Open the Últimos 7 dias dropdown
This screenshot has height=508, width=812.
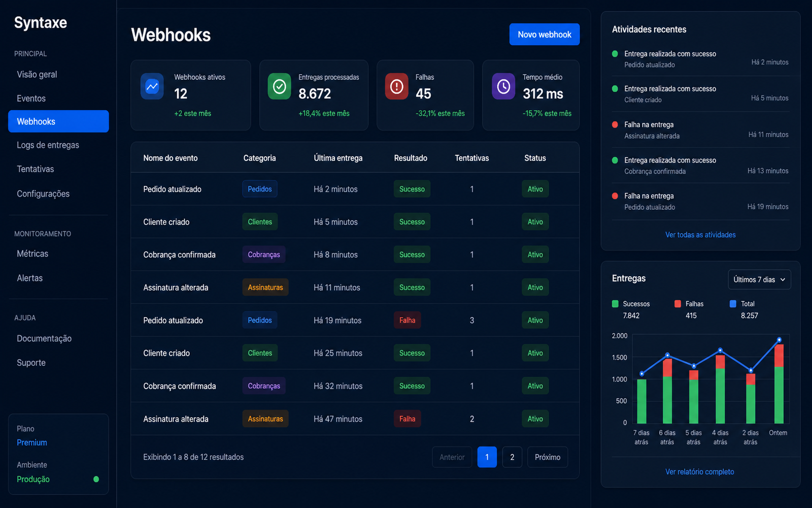759,279
